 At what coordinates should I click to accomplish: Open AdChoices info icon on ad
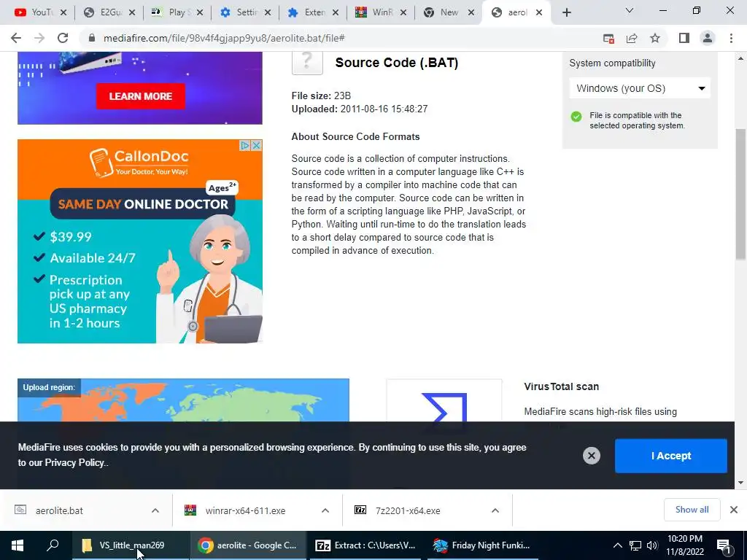[245, 145]
